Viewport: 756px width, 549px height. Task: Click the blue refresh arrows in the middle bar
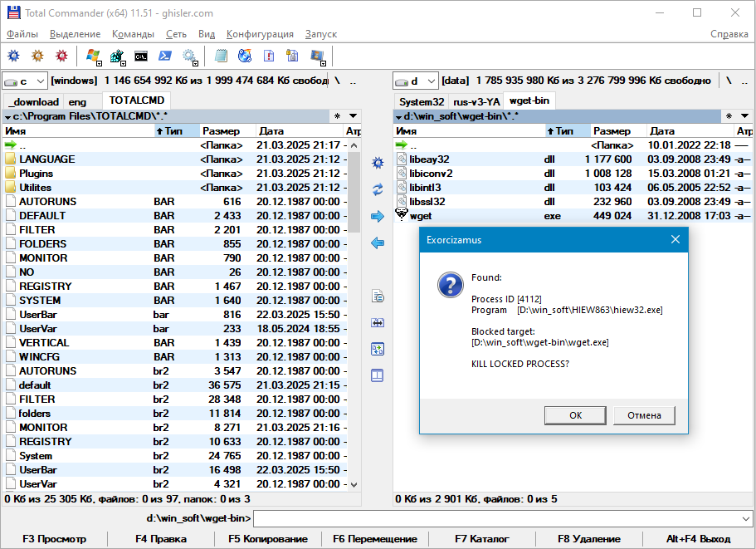378,189
